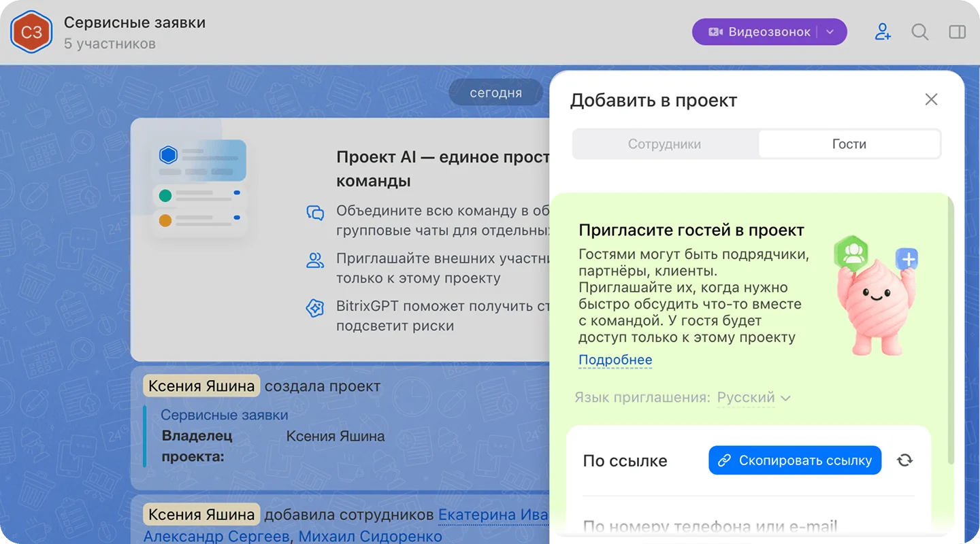Image resolution: width=980 pixels, height=544 pixels.
Task: Click the 5 участников subtitle
Action: [x=110, y=44]
